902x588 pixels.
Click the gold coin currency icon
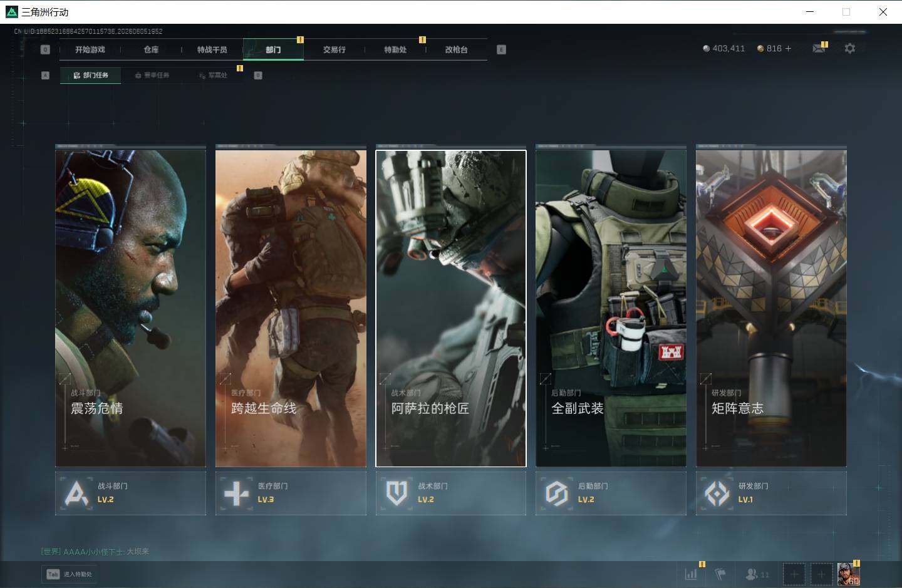(760, 48)
